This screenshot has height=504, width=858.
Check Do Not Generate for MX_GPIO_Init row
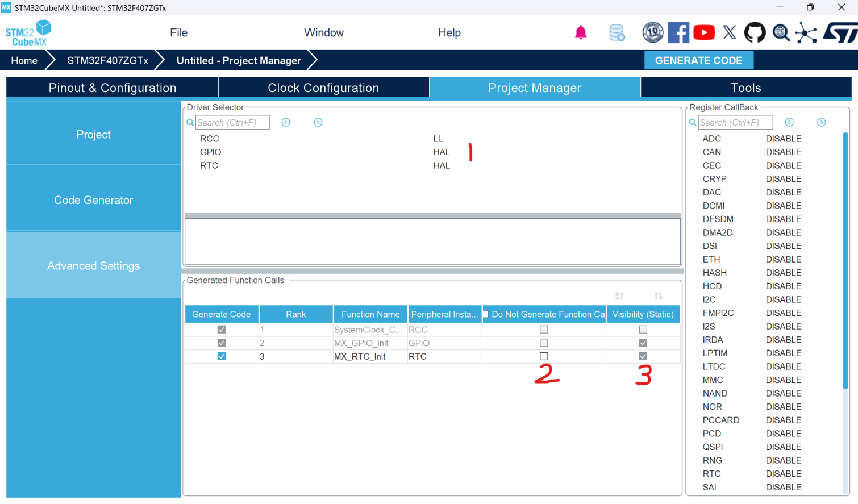tap(544, 343)
